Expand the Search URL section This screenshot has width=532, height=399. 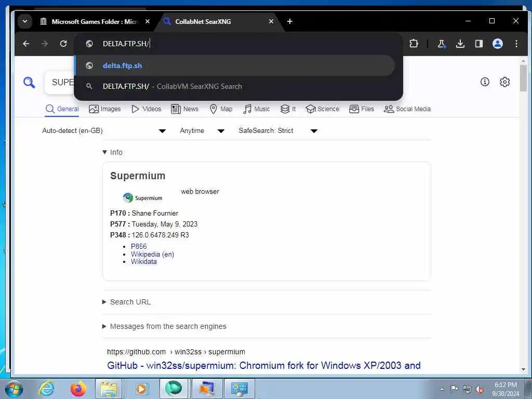127,302
